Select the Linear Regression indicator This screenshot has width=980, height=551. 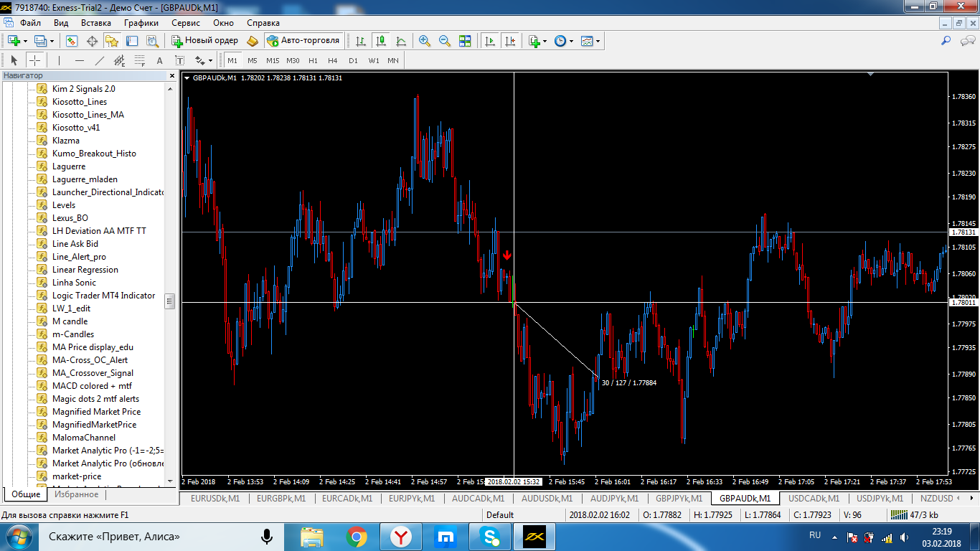click(x=85, y=270)
